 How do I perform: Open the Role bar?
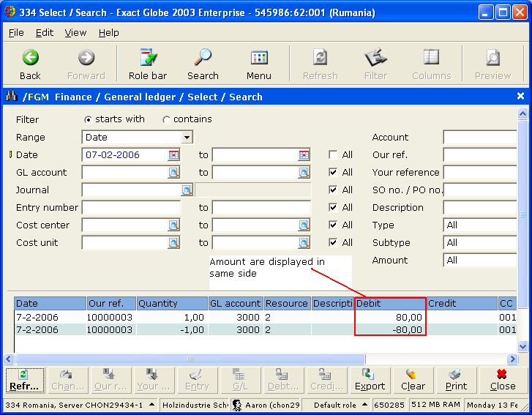(x=148, y=59)
